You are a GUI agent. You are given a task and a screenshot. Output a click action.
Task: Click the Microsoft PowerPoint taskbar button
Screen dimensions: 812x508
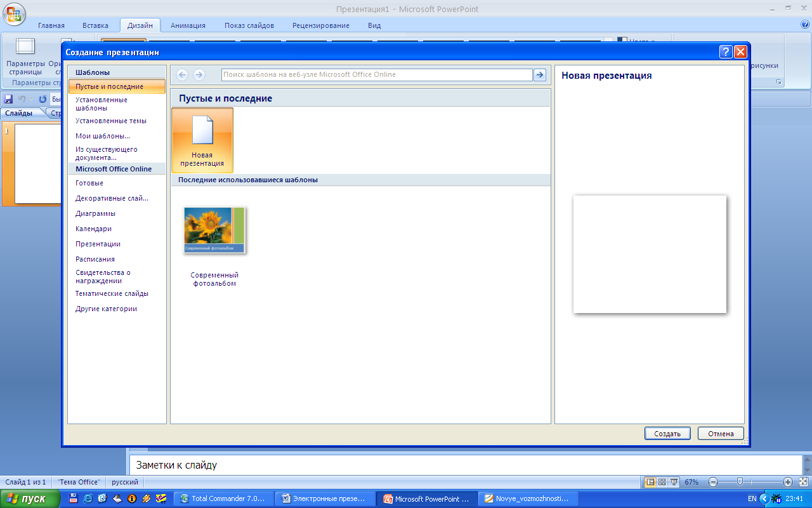click(x=427, y=498)
